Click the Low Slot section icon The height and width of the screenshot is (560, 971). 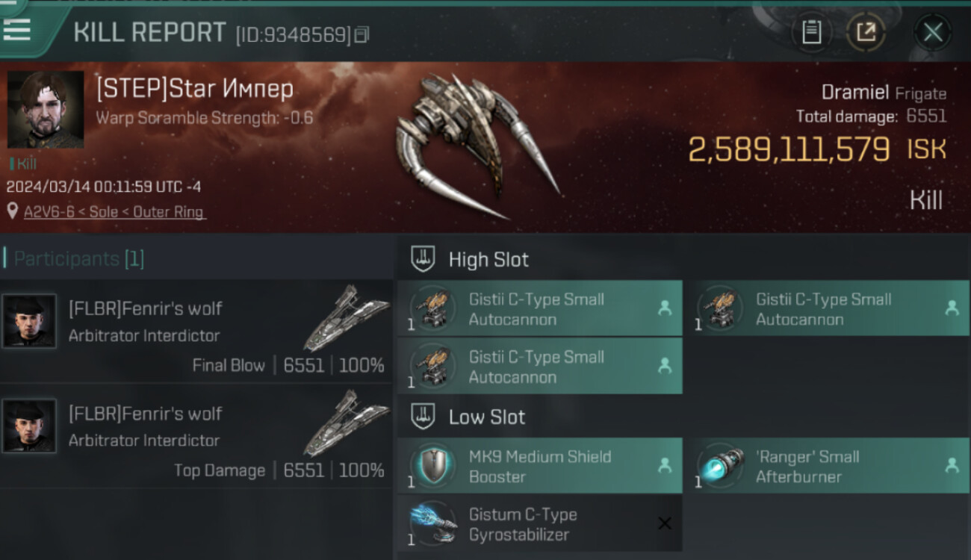pyautogui.click(x=424, y=417)
